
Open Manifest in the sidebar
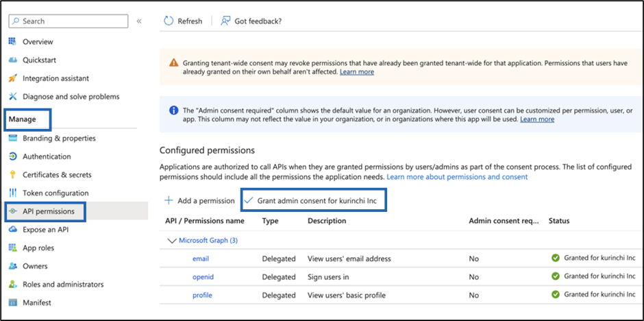click(37, 302)
